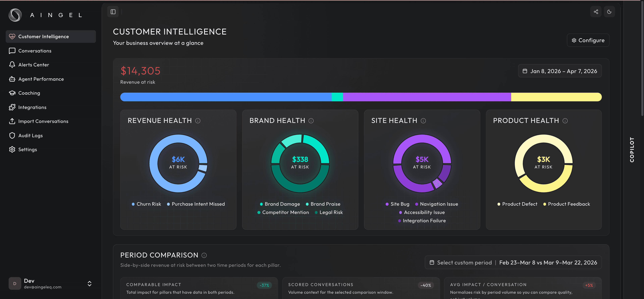The image size is (644, 299).
Task: Show Site Health info tooltip icon
Action: [423, 121]
